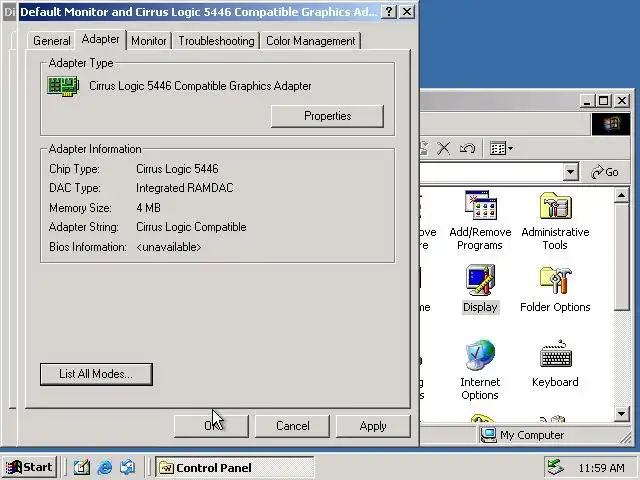Click the Windows logo throbber icon

click(x=611, y=124)
